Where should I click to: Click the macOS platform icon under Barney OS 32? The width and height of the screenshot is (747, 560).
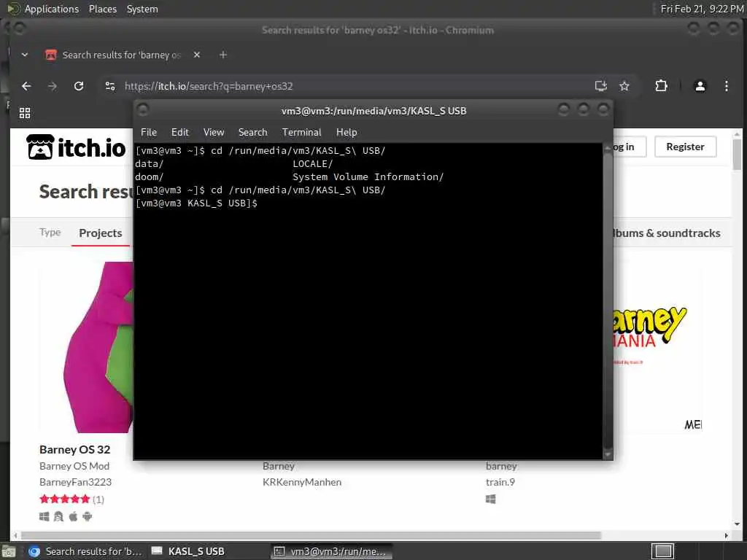(x=73, y=517)
